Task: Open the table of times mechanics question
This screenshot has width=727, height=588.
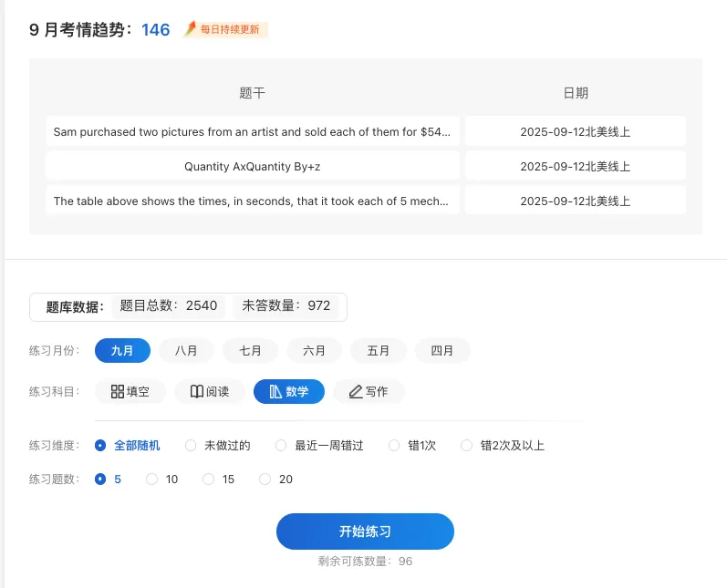Action: 252,201
